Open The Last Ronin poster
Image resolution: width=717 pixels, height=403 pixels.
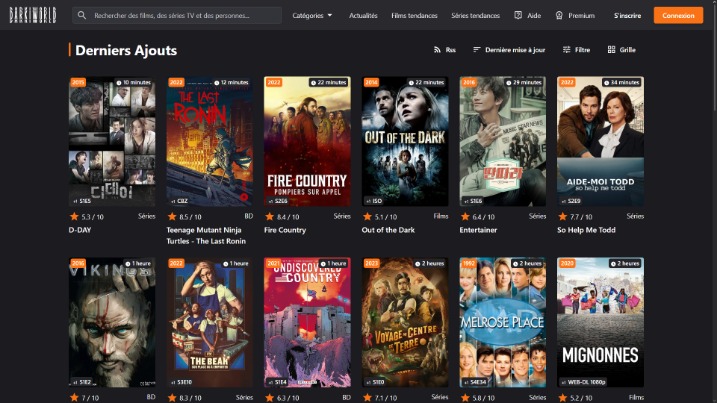pyautogui.click(x=209, y=141)
